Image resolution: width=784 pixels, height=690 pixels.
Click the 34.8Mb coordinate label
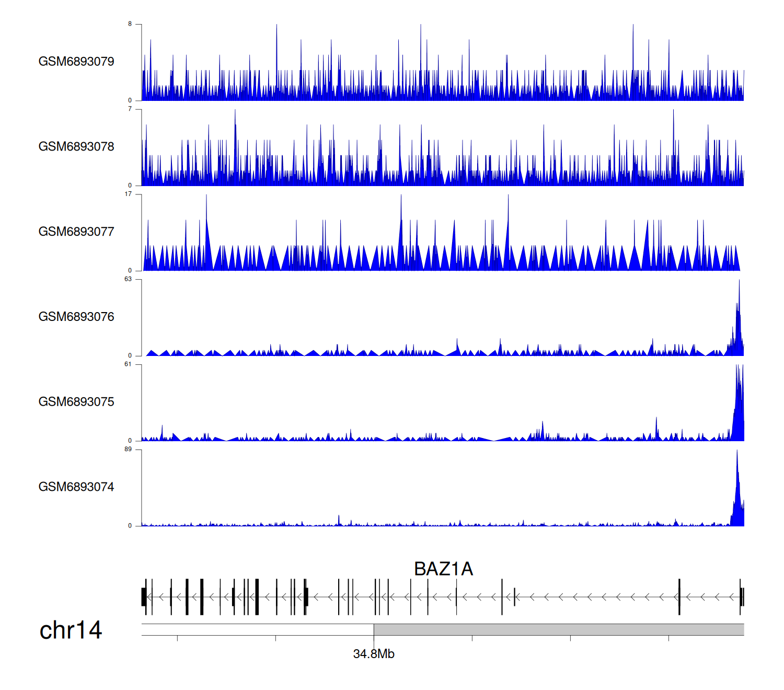374,654
